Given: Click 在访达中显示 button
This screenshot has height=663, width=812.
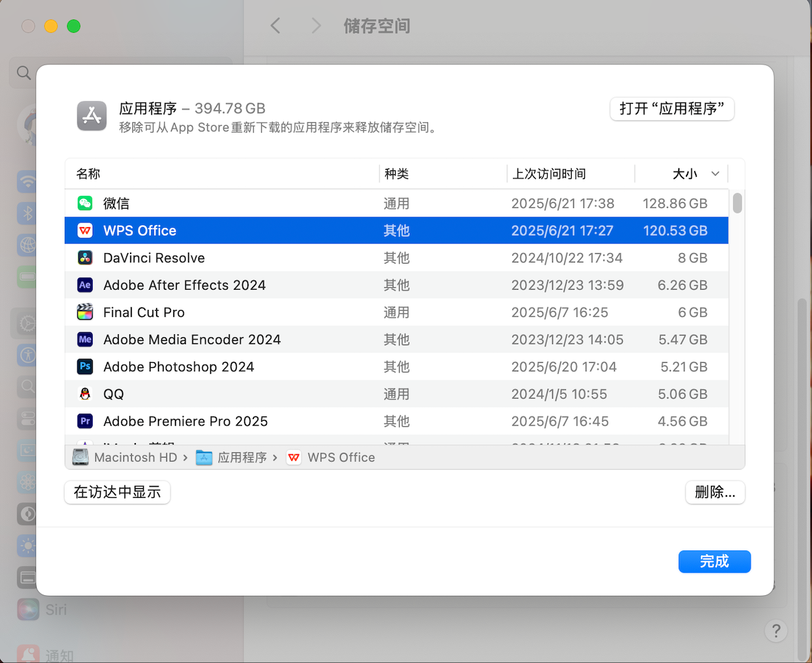Looking at the screenshot, I should (117, 492).
